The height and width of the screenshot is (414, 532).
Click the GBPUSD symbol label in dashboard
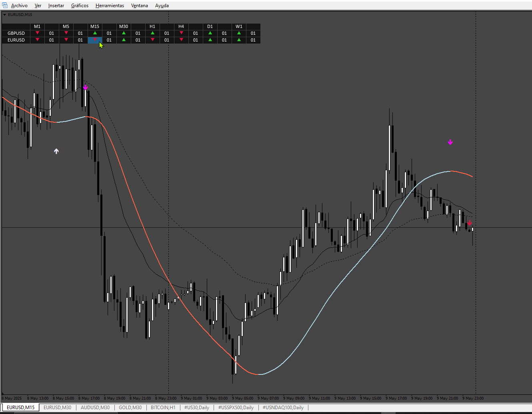(16, 33)
